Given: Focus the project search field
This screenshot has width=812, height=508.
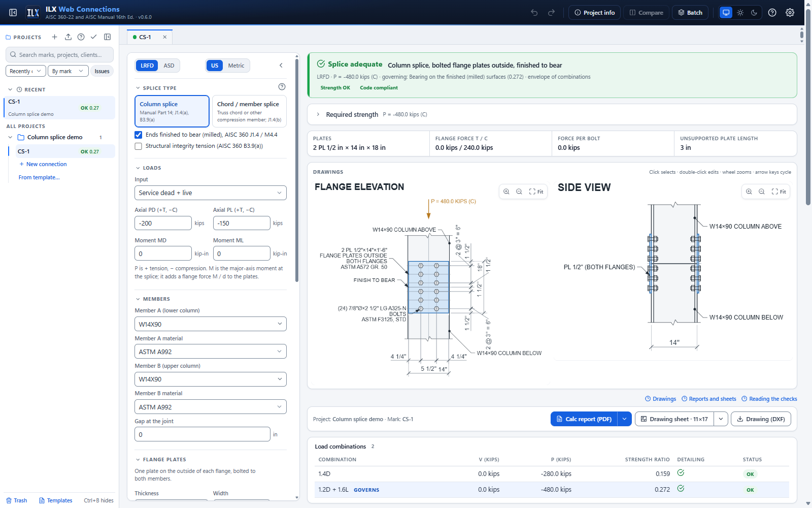Looking at the screenshot, I should tap(59, 55).
